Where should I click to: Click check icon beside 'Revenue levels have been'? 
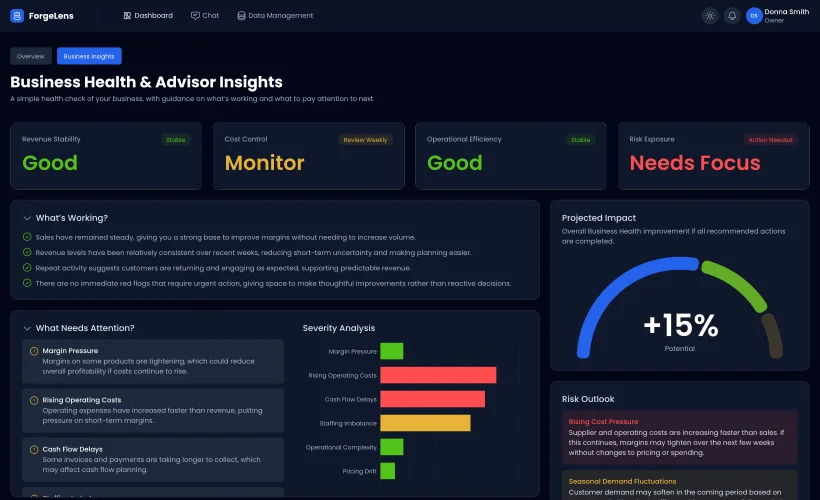coord(27,252)
